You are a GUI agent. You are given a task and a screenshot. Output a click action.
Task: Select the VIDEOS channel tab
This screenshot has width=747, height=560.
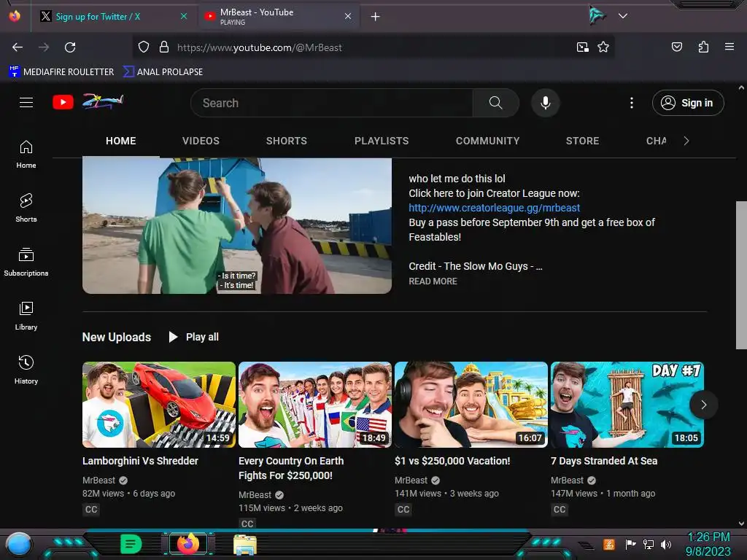pyautogui.click(x=201, y=141)
